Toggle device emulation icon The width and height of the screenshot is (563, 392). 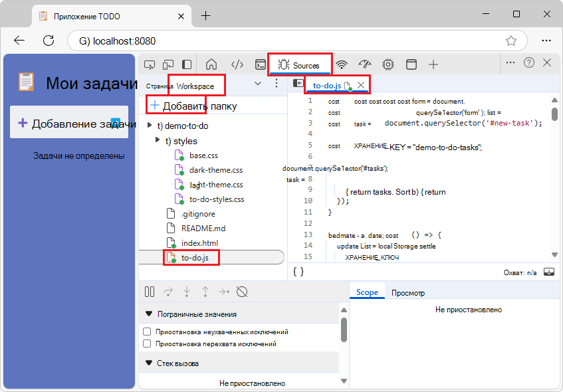(168, 64)
